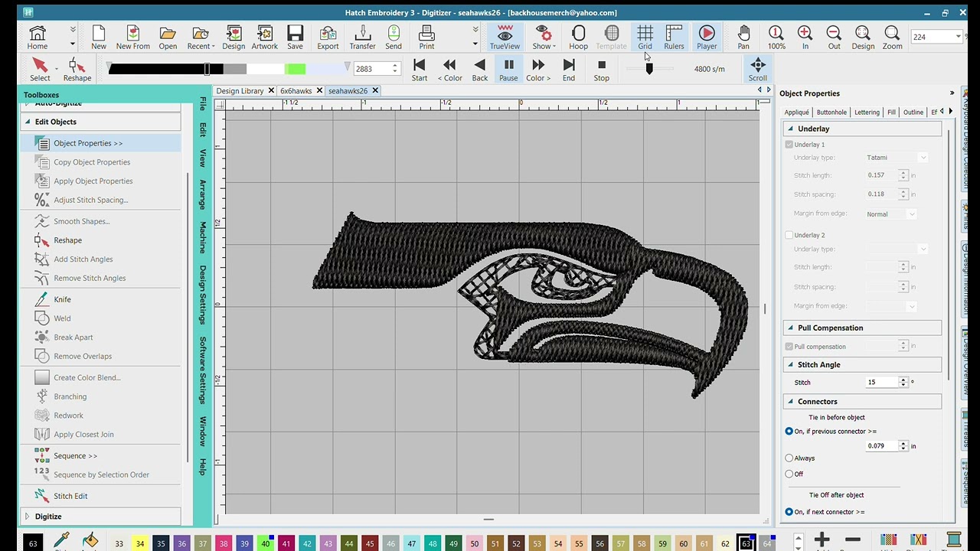Zoom Out of the design
This screenshot has height=551, width=980.
coord(834,37)
